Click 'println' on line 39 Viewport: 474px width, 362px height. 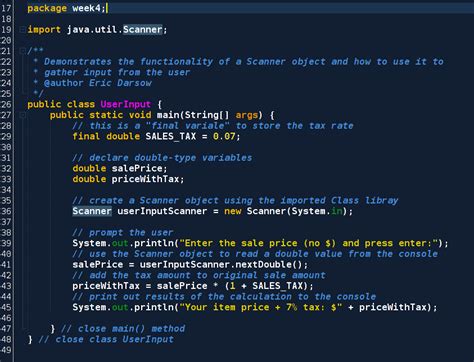coord(154,243)
